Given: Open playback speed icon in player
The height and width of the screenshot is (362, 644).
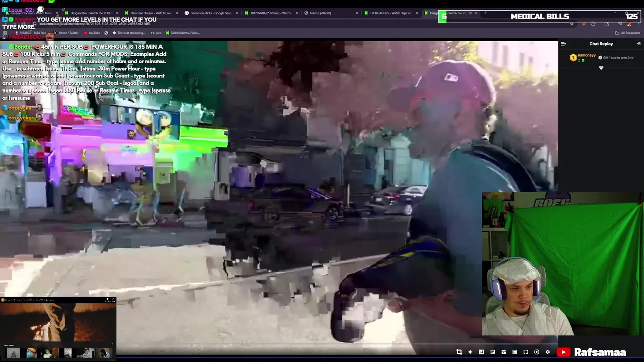Looking at the screenshot, I should (536, 352).
